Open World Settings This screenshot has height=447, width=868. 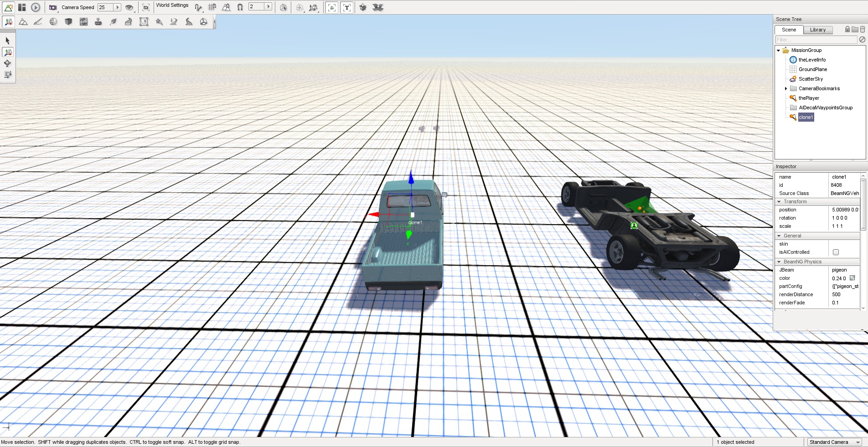tap(172, 5)
